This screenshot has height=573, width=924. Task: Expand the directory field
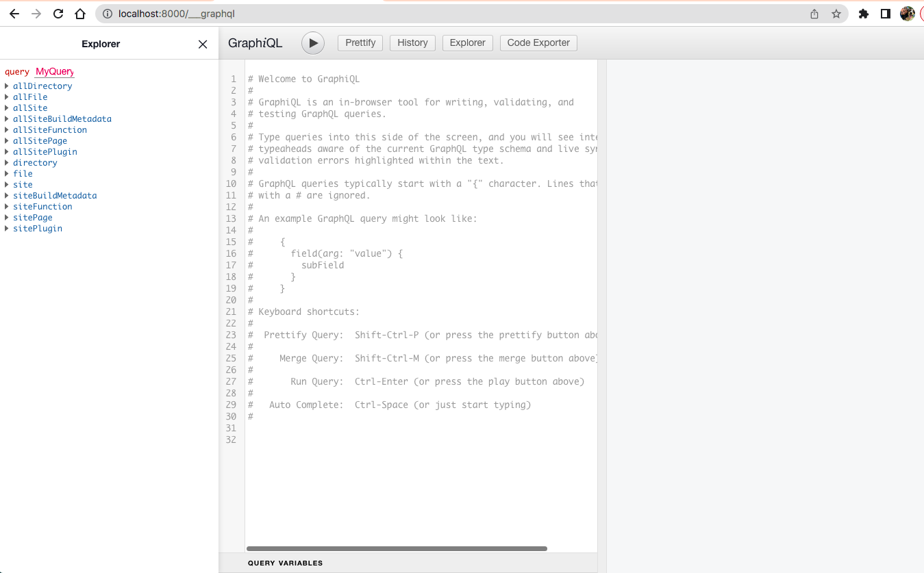(x=35, y=163)
